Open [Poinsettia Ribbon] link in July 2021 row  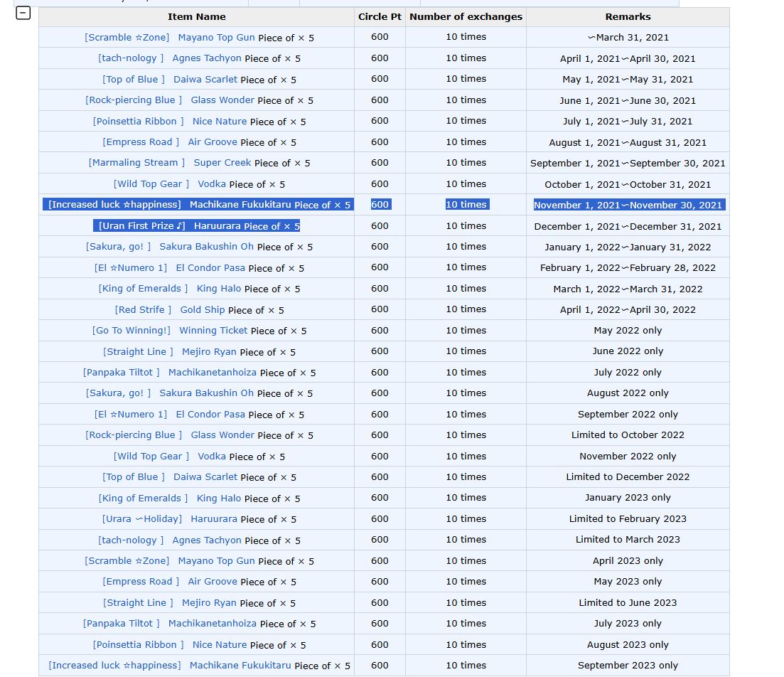(138, 121)
